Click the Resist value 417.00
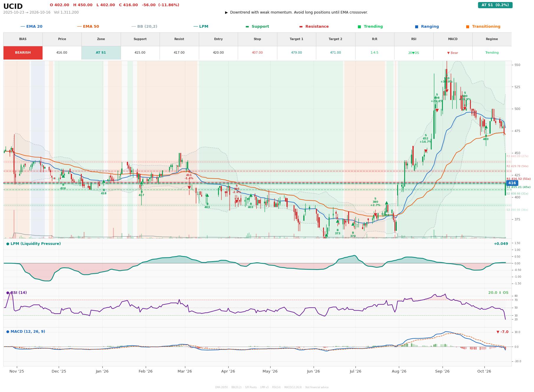 click(x=179, y=53)
